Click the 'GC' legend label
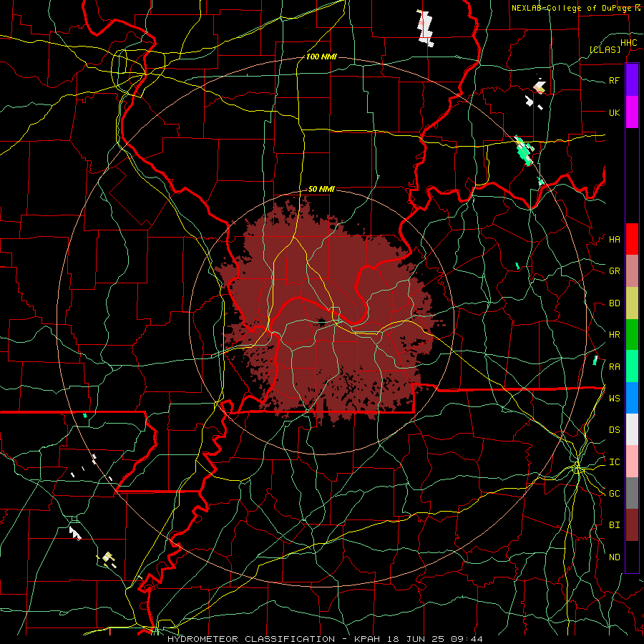644x644 pixels. (x=614, y=494)
